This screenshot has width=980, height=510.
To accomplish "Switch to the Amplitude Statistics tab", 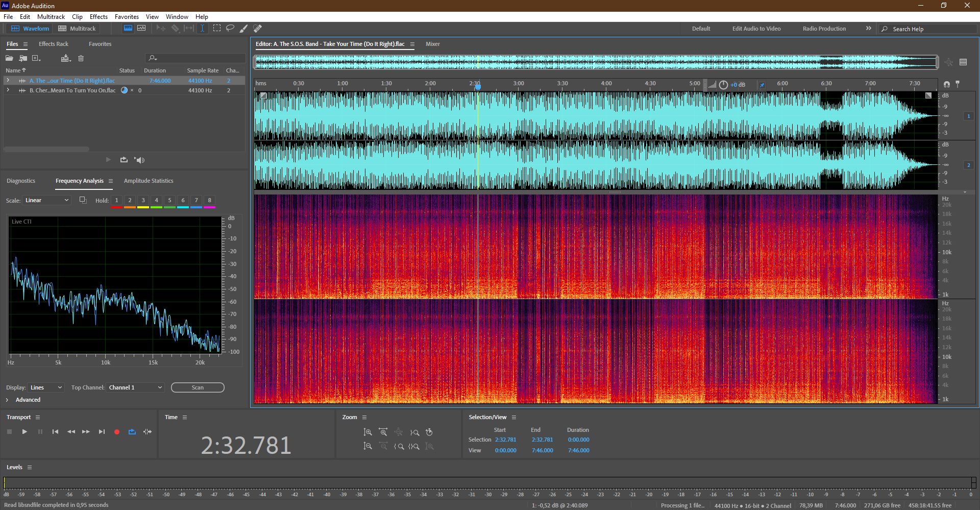I will tap(149, 181).
